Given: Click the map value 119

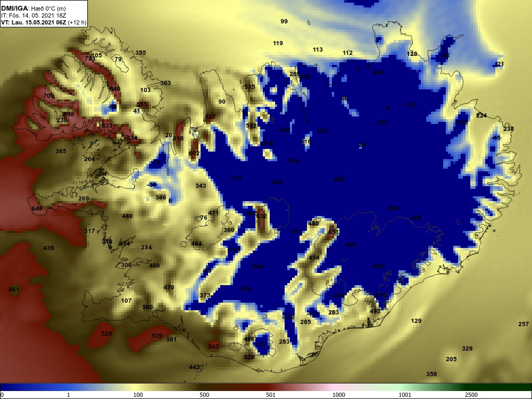Looking at the screenshot, I should point(278,43).
